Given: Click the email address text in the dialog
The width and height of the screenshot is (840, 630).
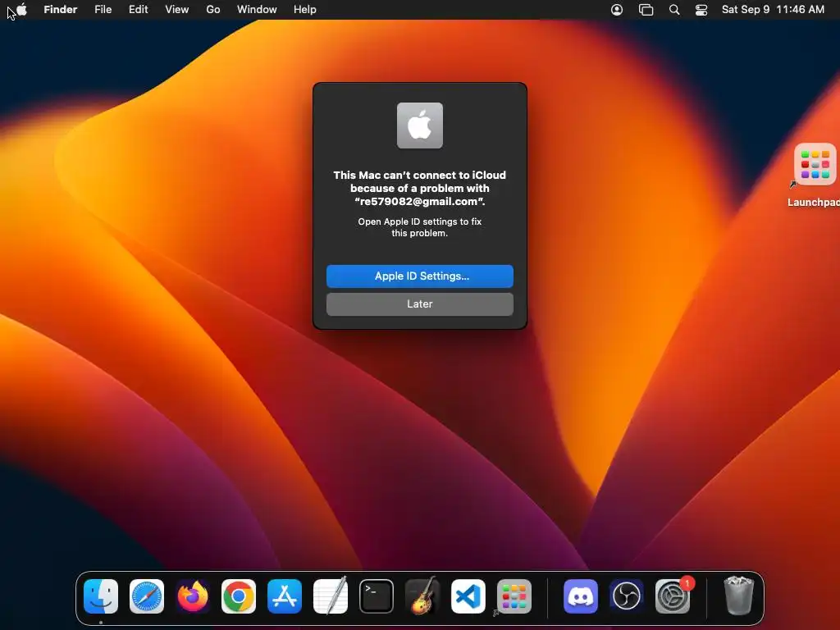Looking at the screenshot, I should click(x=419, y=202).
